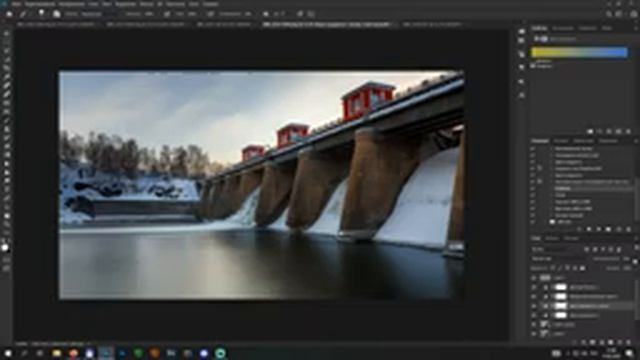Screen dimensions: 640x360
Task: Toggle lock image pixels brush icon
Action: pyautogui.click(x=560, y=268)
